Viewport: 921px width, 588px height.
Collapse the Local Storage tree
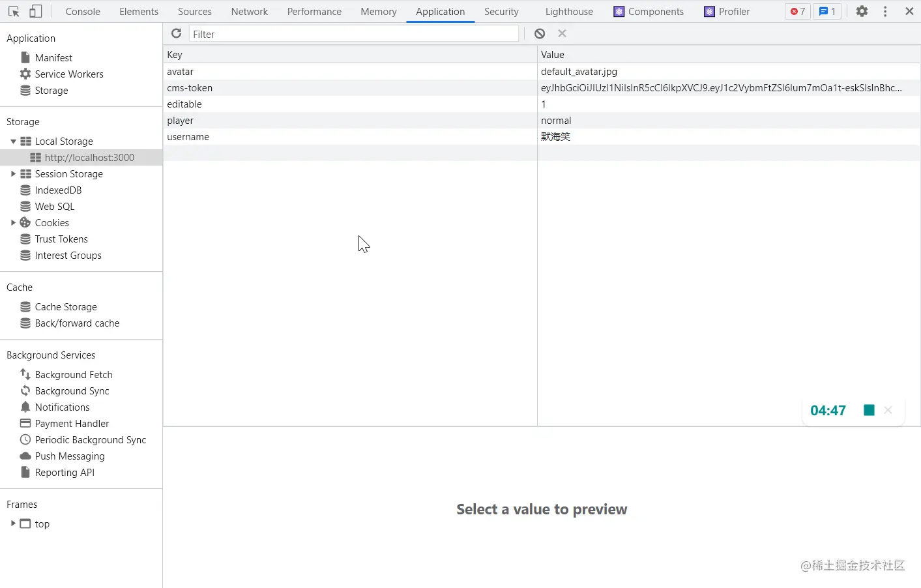coord(13,141)
